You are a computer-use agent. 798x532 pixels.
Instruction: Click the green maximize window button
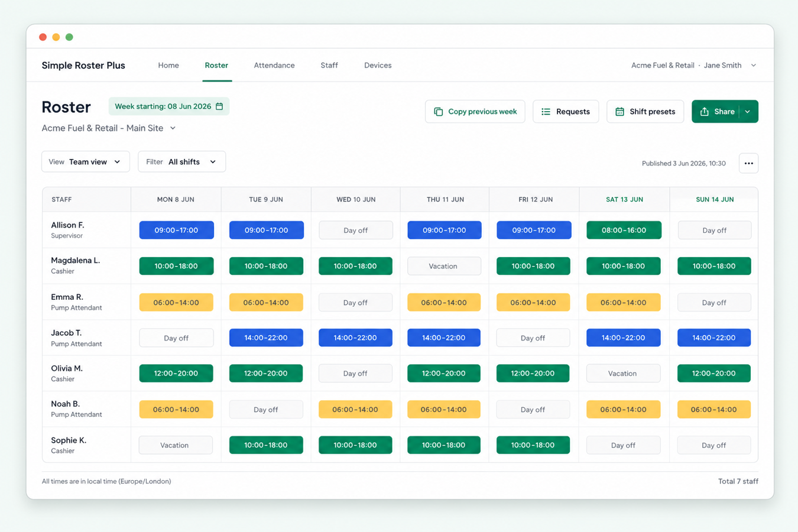coord(69,37)
